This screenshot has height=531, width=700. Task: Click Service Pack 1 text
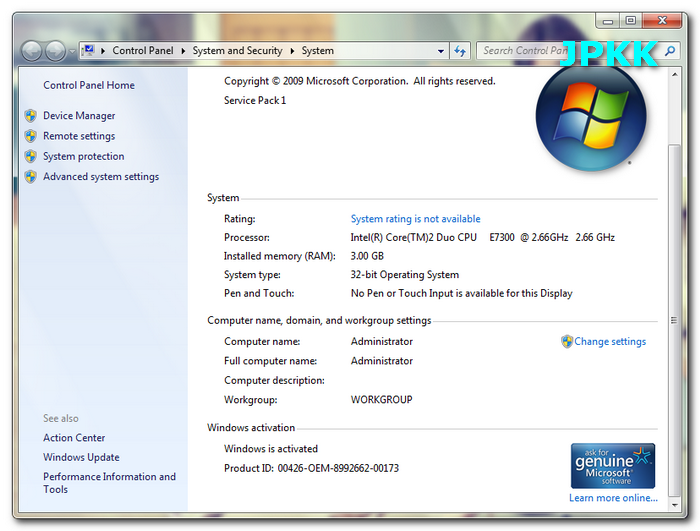point(255,100)
